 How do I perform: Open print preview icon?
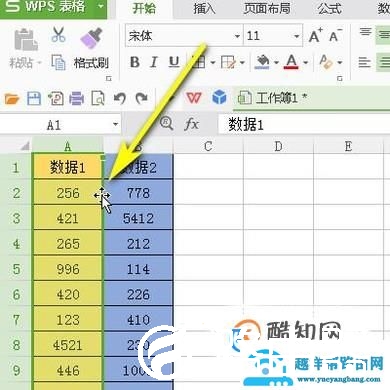click(98, 99)
